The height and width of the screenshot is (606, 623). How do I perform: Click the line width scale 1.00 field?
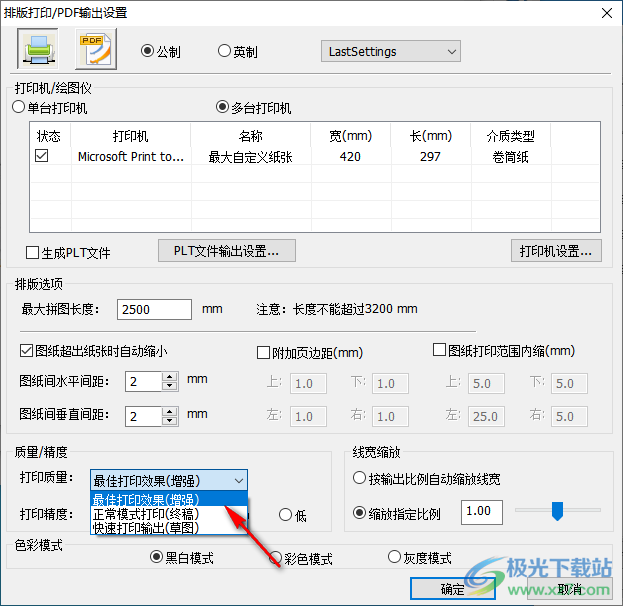(x=482, y=512)
